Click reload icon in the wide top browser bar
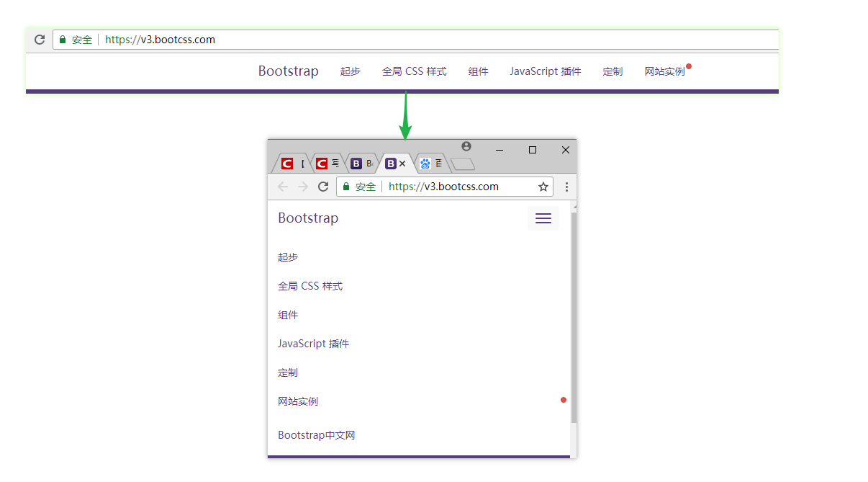The height and width of the screenshot is (482, 868). (40, 40)
